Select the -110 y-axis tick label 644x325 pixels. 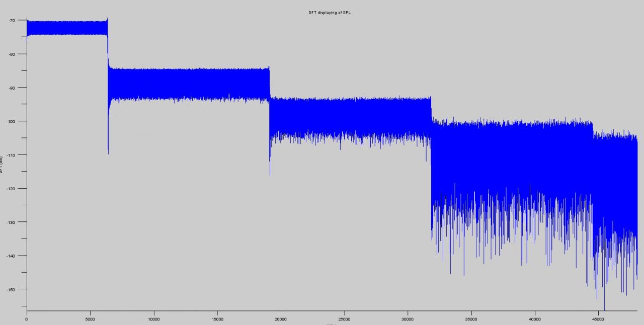click(10, 155)
